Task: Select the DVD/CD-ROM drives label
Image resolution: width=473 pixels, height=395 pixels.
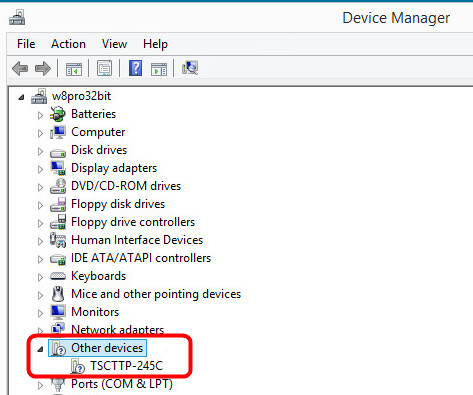Action: (126, 186)
